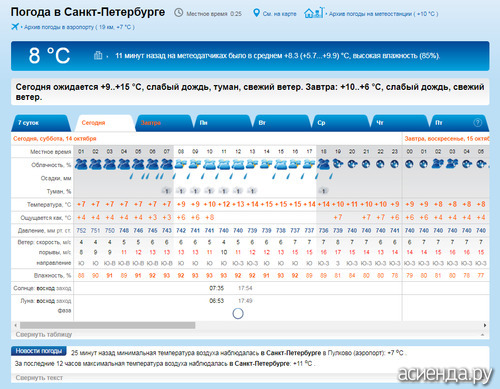Click the cloudiness icon for hour 08
500x389 pixels.
tap(181, 164)
